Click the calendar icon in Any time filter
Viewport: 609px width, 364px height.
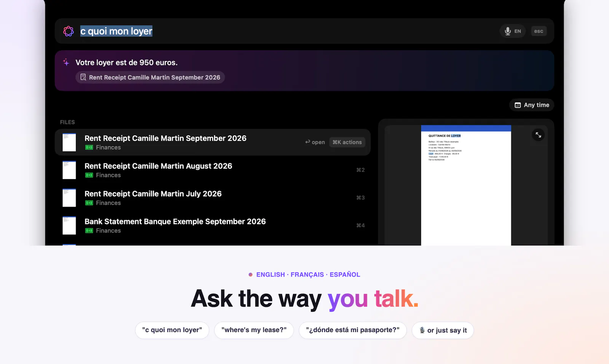click(x=518, y=105)
